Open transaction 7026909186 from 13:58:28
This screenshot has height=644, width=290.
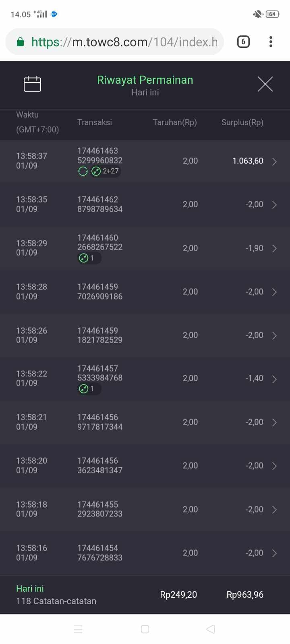pyautogui.click(x=100, y=292)
